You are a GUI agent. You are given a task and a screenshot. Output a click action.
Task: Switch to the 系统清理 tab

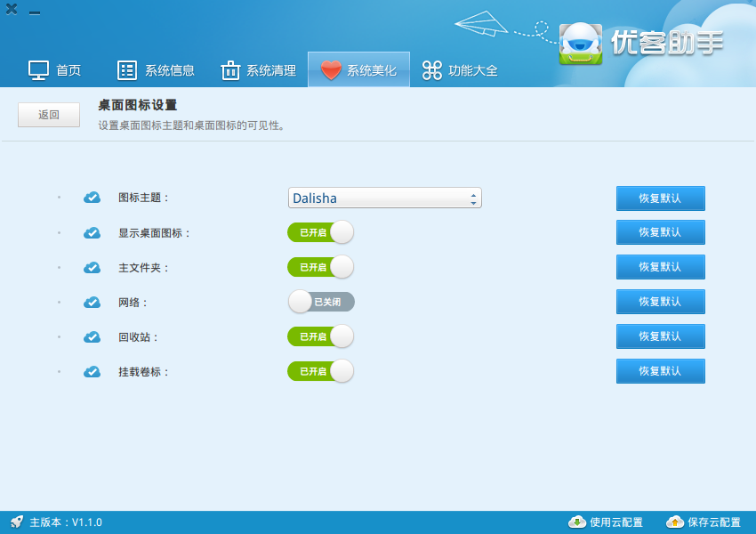[x=258, y=70]
